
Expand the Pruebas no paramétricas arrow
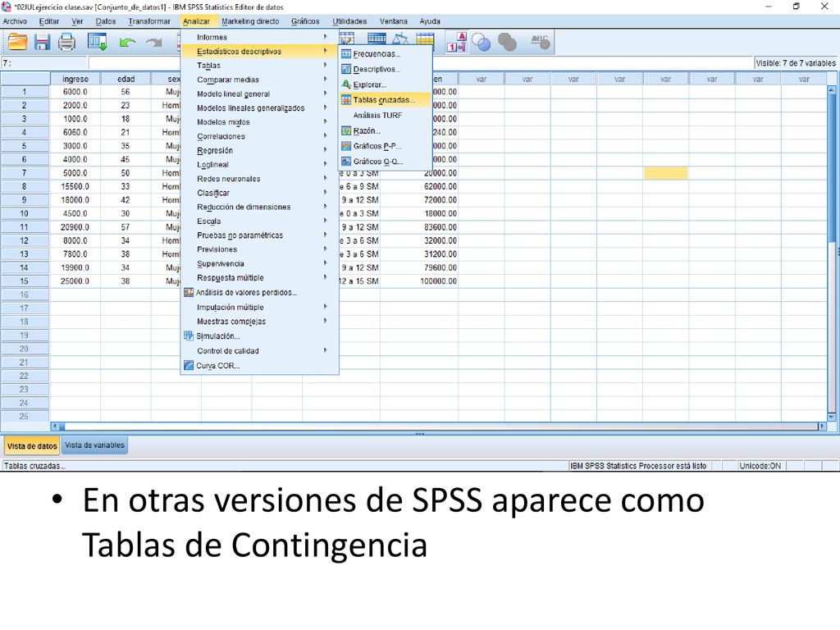(325, 235)
